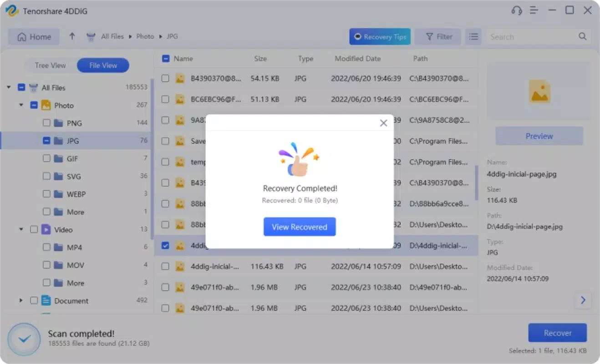Viewport: 600px width, 364px height.
Task: Click the up navigation arrow in breadcrumb
Action: [x=72, y=36]
